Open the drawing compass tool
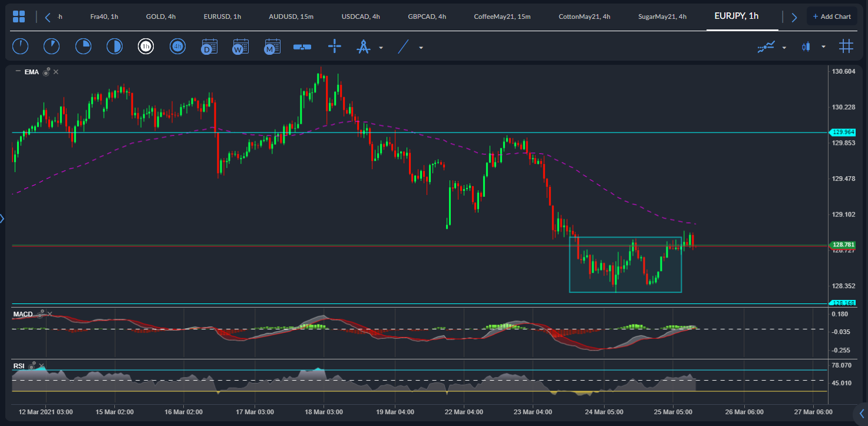 pos(365,46)
